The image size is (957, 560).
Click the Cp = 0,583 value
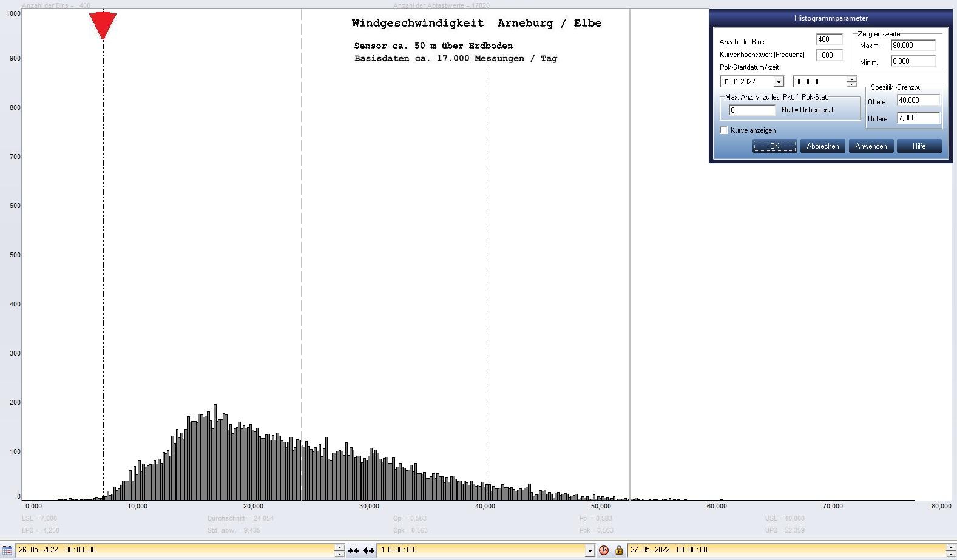pos(410,519)
